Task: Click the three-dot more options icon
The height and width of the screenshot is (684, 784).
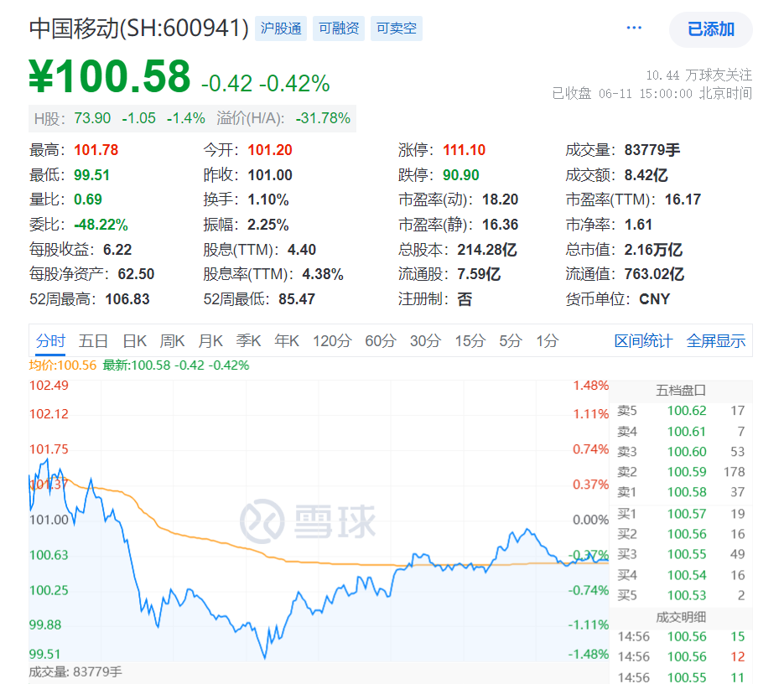Action: (x=634, y=28)
